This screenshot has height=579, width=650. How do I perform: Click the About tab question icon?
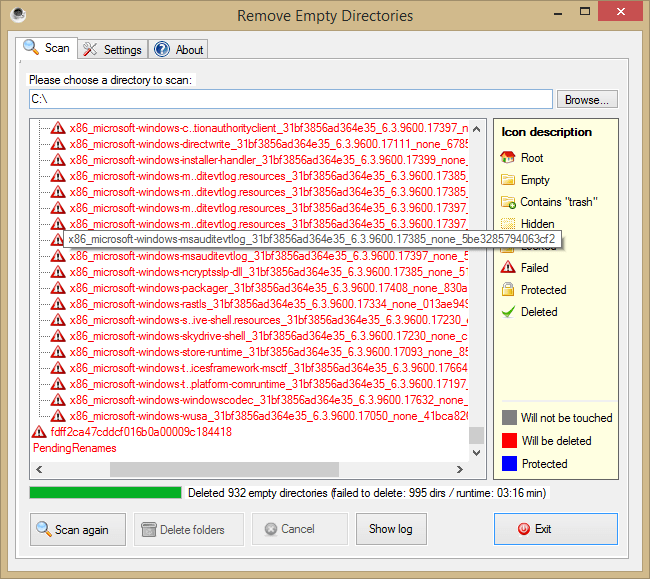pos(162,49)
